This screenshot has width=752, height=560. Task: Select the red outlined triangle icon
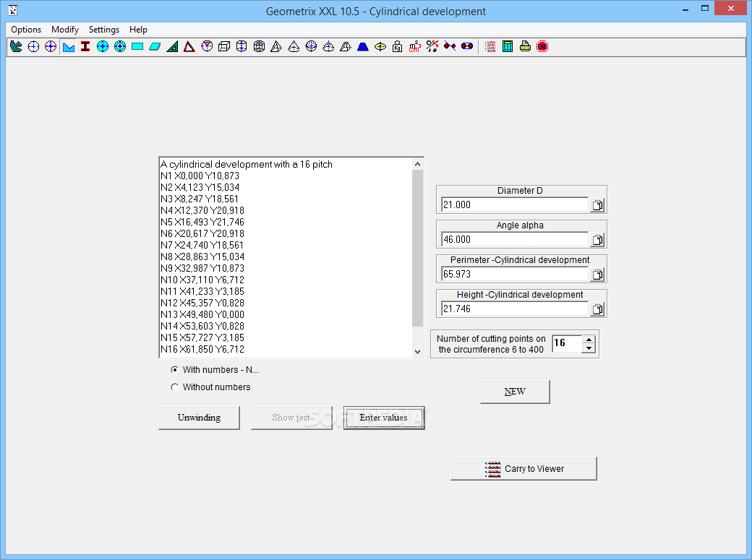point(189,46)
